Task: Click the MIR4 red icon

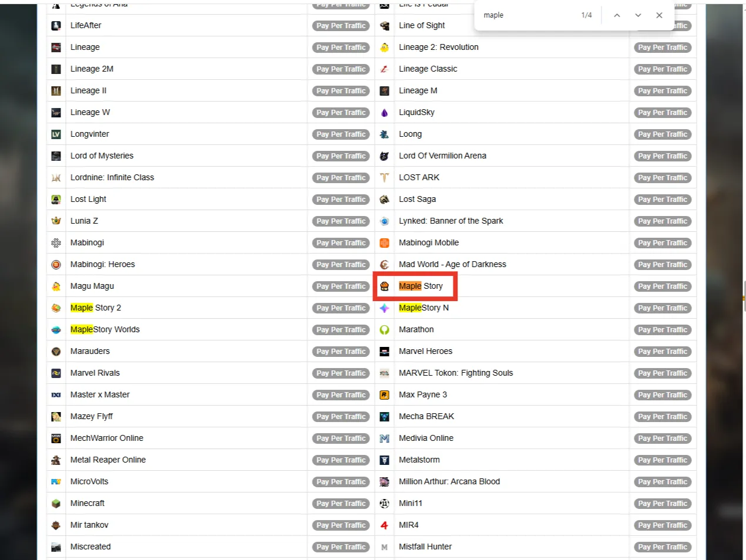Action: tap(384, 525)
